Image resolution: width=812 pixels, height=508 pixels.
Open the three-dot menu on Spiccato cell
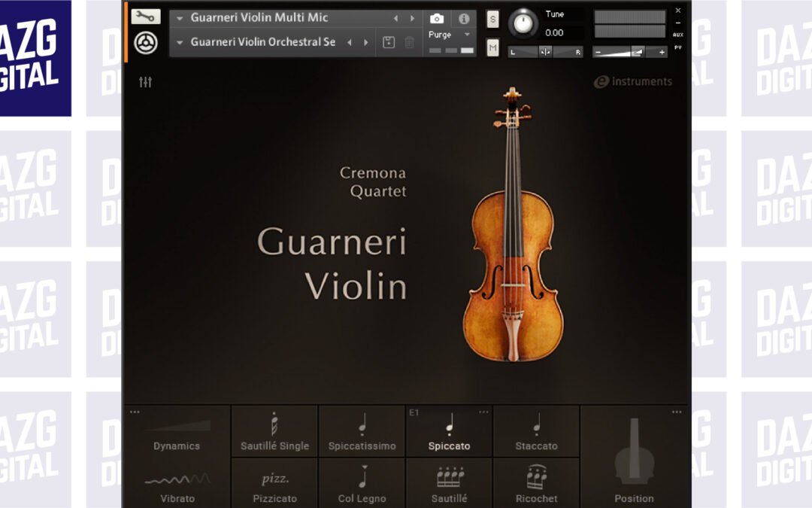[483, 412]
